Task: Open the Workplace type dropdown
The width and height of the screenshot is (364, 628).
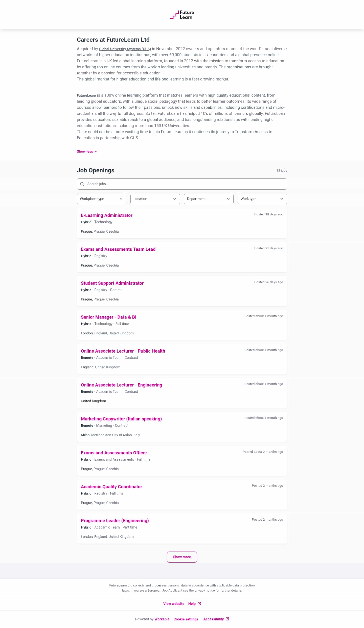Action: (x=101, y=199)
